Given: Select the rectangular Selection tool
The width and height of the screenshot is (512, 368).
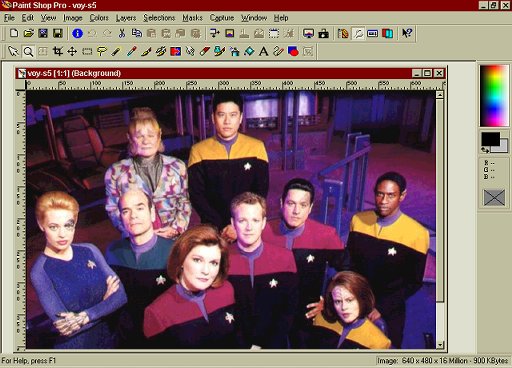Looking at the screenshot, I should 87,51.
